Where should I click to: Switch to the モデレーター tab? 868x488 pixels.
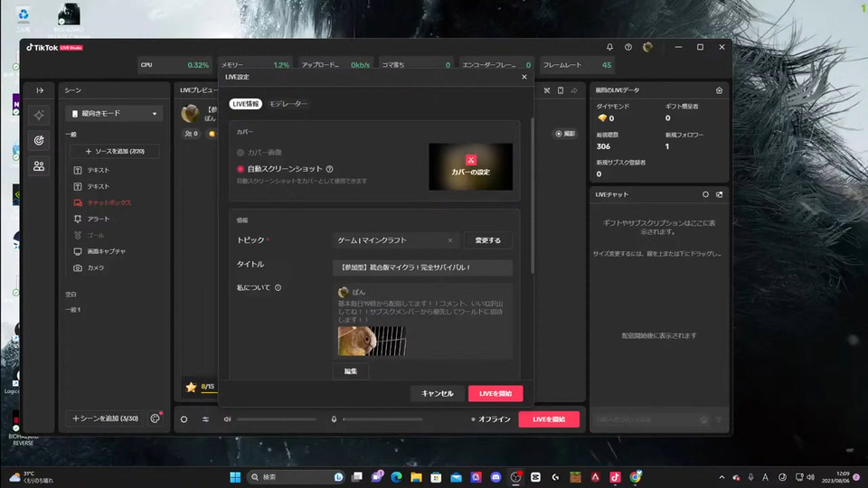click(x=288, y=104)
